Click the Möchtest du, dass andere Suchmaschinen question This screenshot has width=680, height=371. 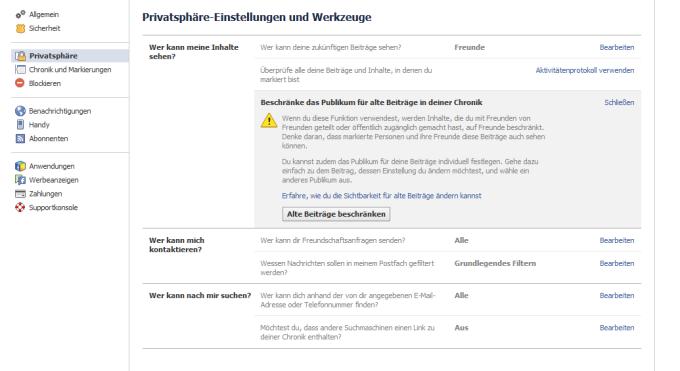coord(347,332)
